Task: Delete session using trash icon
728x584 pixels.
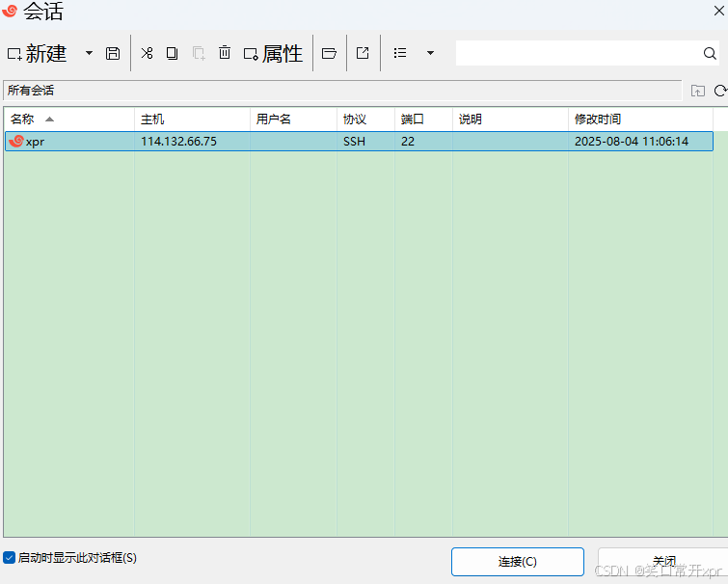Action: 225,54
